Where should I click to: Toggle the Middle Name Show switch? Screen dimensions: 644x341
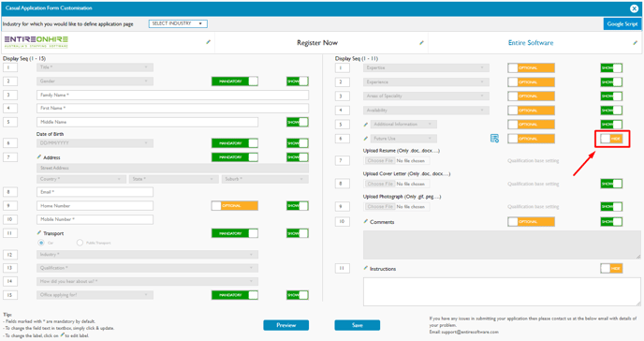(298, 122)
